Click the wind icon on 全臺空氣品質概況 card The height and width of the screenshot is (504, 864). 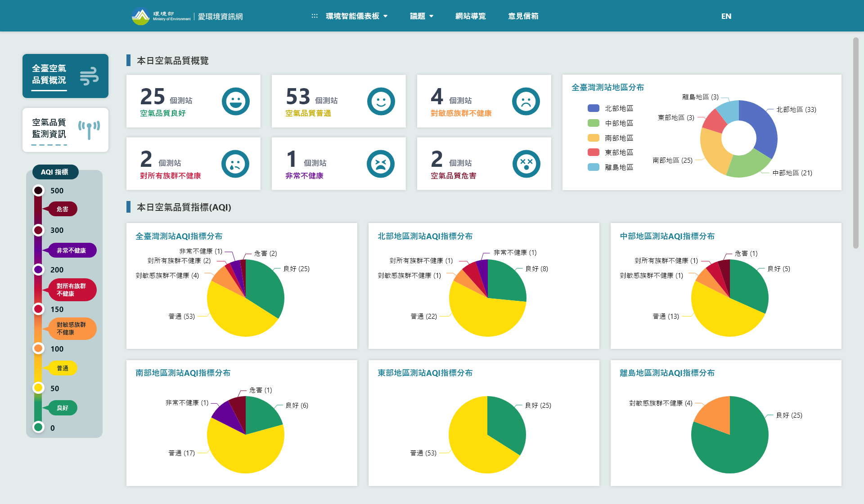pyautogui.click(x=89, y=76)
